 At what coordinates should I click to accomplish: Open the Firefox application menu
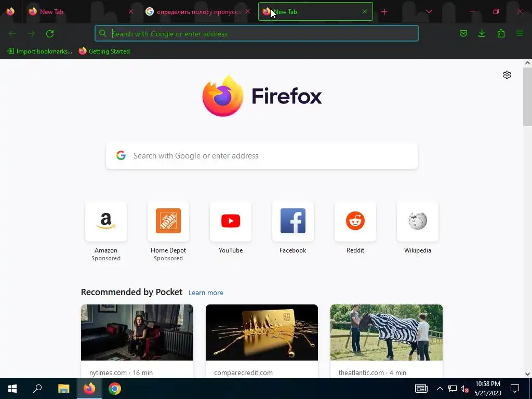click(x=520, y=33)
